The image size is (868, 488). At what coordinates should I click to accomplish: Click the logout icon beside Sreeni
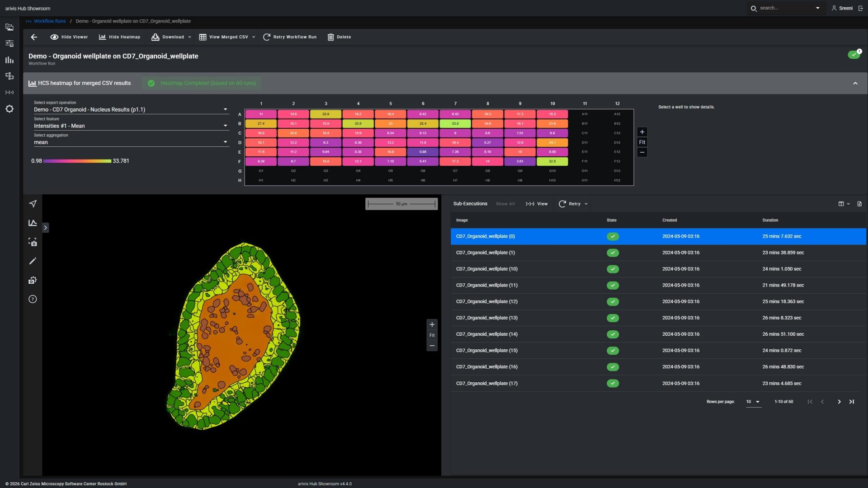tap(860, 8)
